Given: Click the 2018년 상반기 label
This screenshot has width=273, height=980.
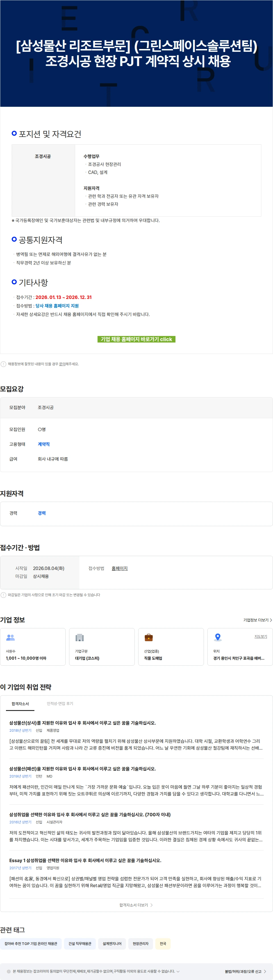Looking at the screenshot, I should (x=20, y=730).
